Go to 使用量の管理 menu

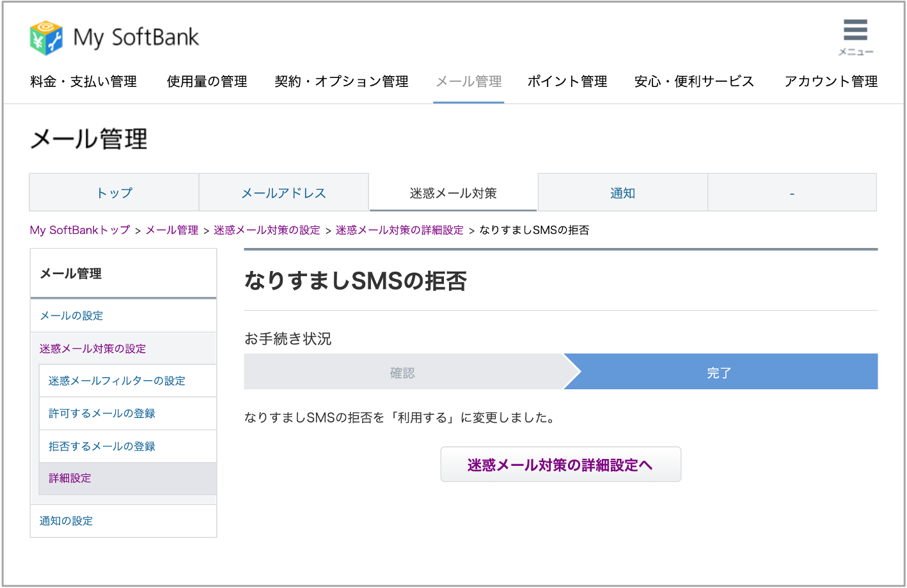[x=207, y=82]
